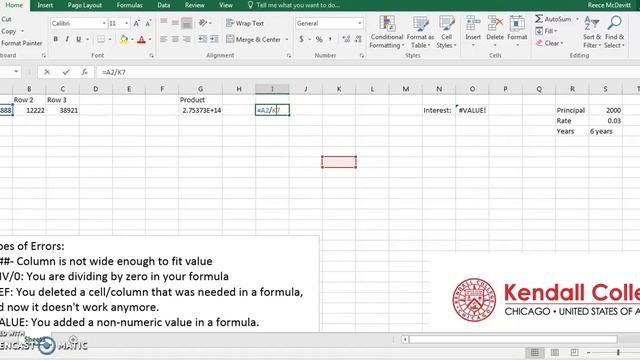This screenshot has height=360, width=640.
Task: Switch to Review tab
Action: (195, 5)
